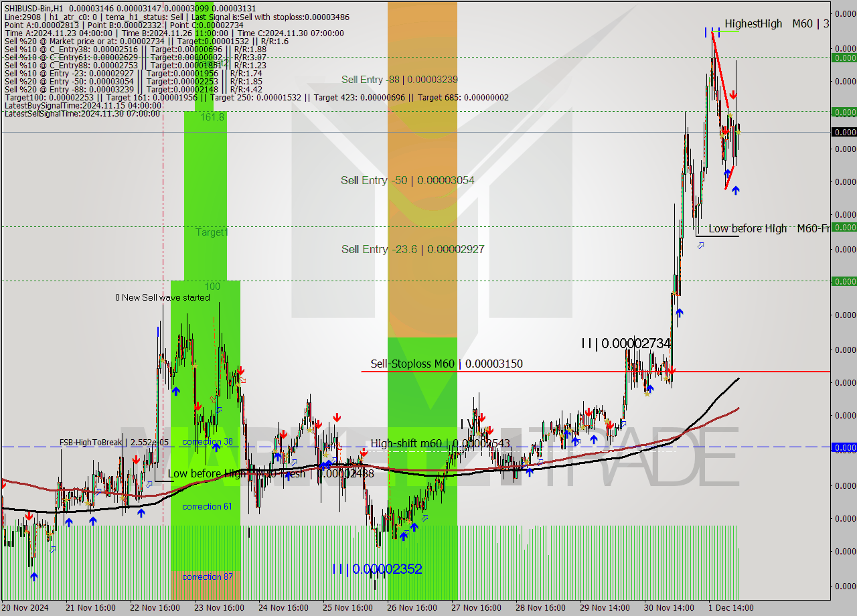Screen dimensions: 857x616
Task: Select the 'HighestHigh M60' label
Action: tap(769, 23)
